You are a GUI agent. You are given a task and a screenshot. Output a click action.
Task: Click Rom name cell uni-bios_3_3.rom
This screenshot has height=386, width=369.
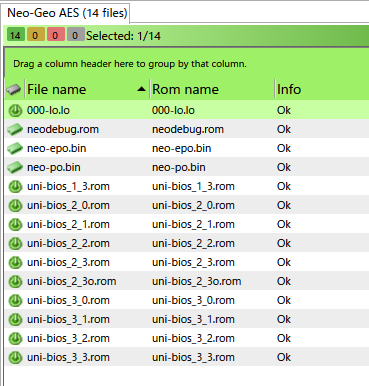193,357
